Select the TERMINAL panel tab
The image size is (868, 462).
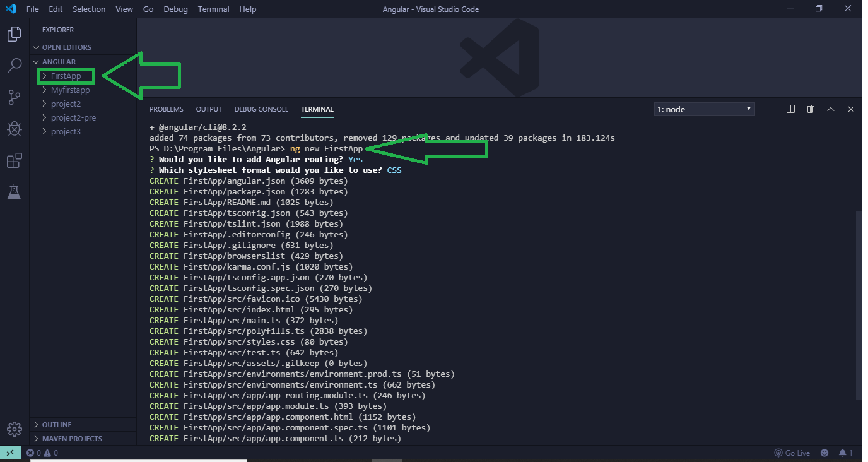pos(317,109)
